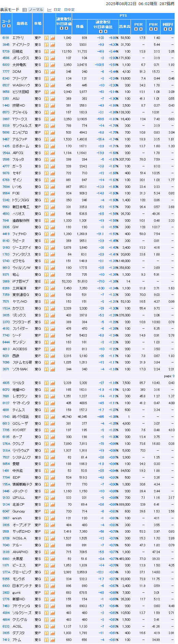Sort PER column with up arrow
Image resolution: width=178 pixels, height=644 pixels.
click(136, 29)
